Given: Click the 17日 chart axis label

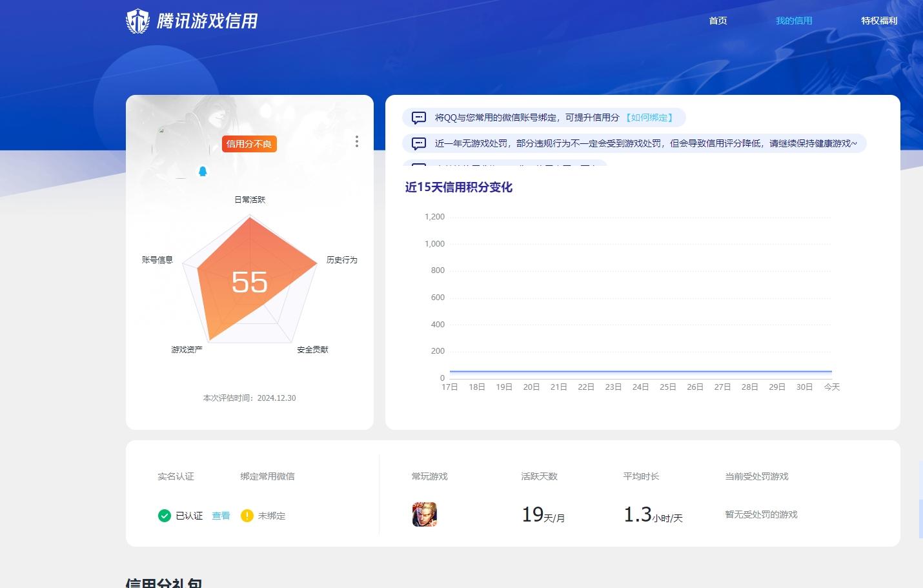Looking at the screenshot, I should (x=450, y=387).
